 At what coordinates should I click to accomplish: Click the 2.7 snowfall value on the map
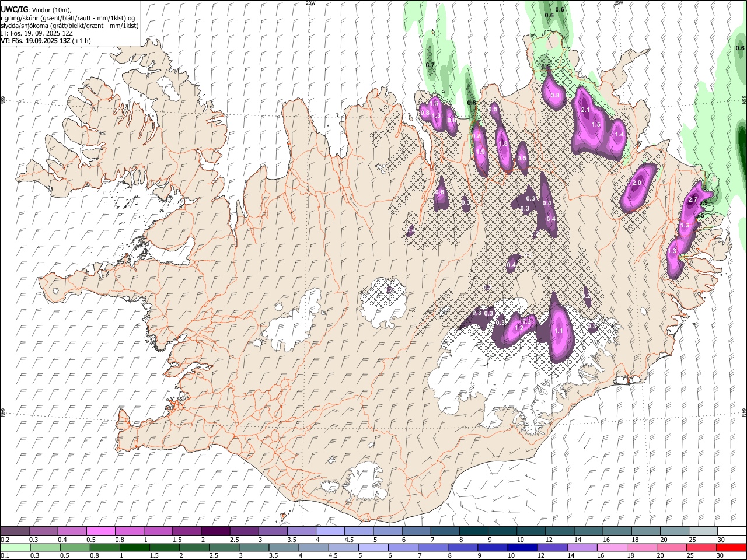pyautogui.click(x=693, y=200)
